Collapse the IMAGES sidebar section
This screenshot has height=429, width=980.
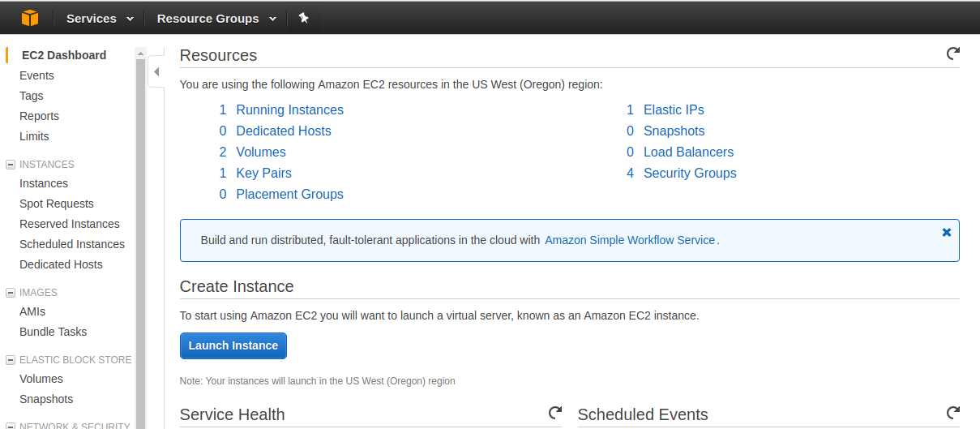click(11, 292)
